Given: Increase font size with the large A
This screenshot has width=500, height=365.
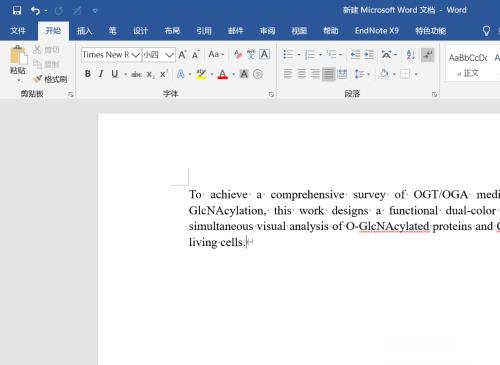Looking at the screenshot, I should coord(182,55).
